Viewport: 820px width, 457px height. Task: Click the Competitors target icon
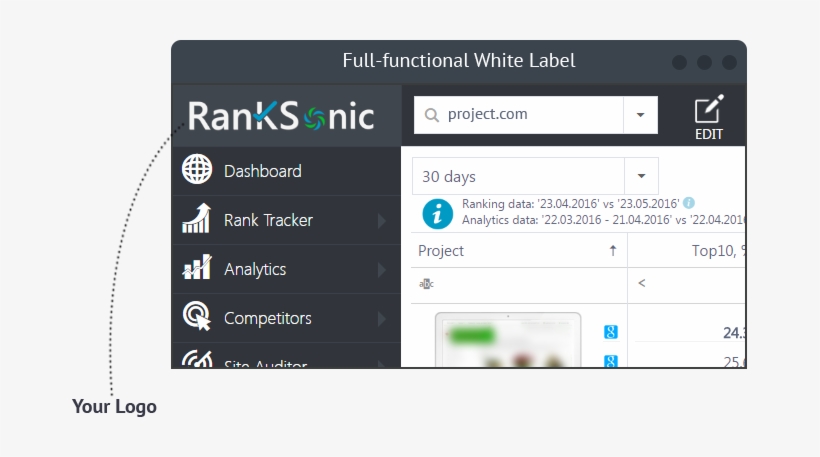(197, 316)
